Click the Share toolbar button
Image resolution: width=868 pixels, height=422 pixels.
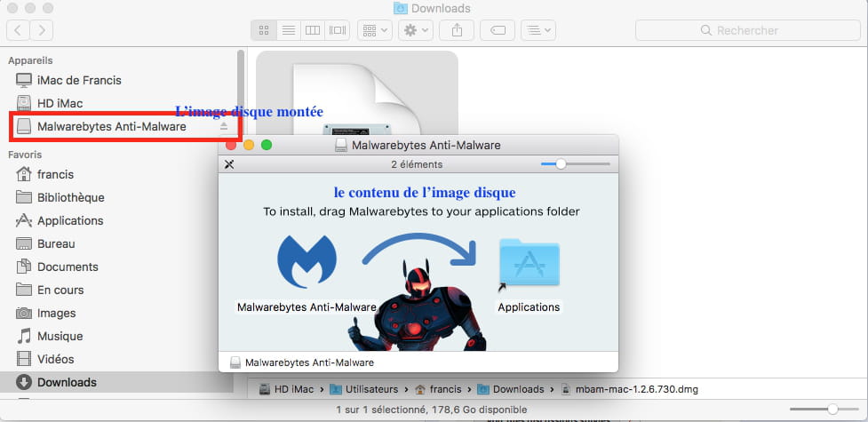click(x=457, y=30)
